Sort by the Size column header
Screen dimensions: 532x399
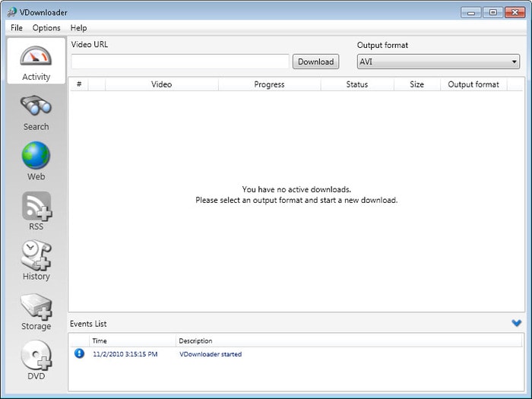416,84
